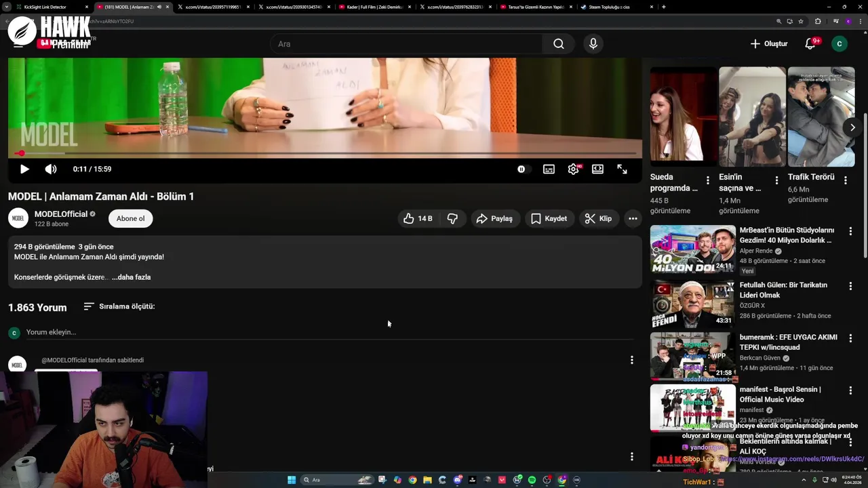Mute the video volume
This screenshot has height=488, width=868.
51,169
